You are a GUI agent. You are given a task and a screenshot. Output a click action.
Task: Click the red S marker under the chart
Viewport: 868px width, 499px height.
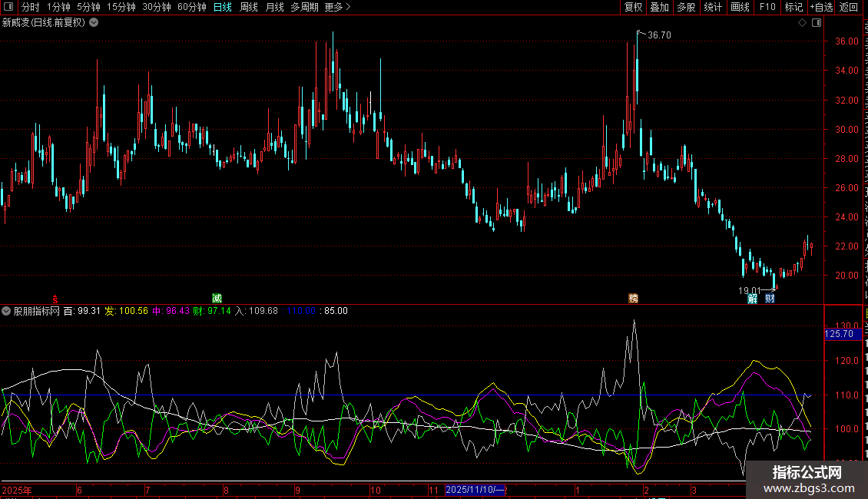[x=55, y=299]
